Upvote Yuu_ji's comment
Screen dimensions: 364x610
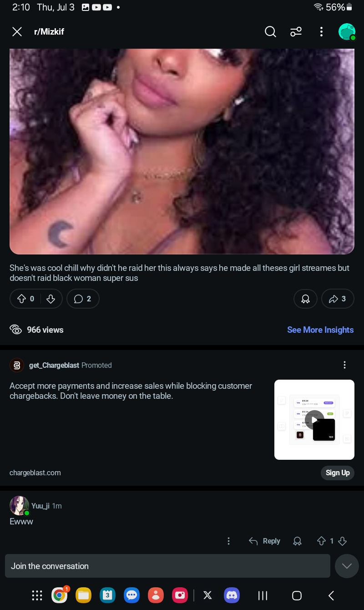click(x=321, y=541)
